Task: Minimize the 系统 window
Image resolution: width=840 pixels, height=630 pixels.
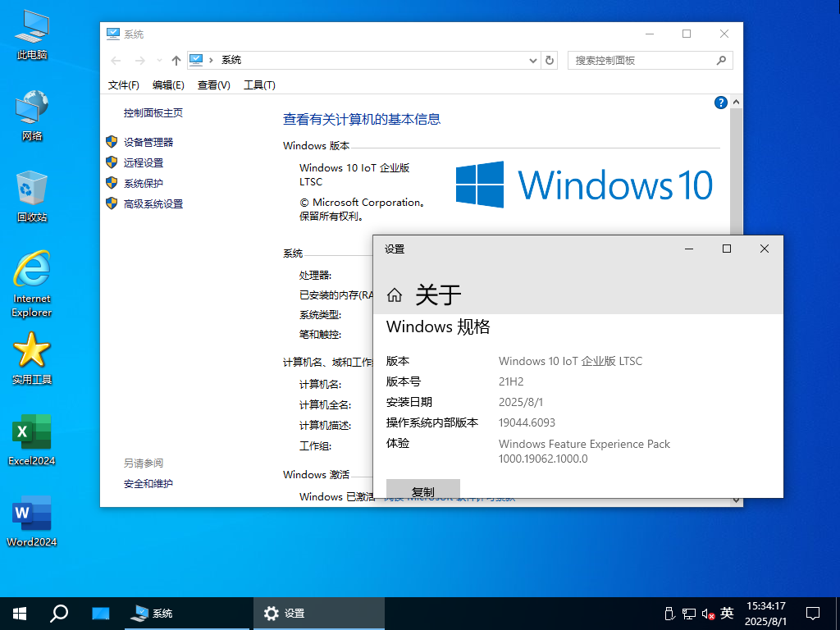Action: point(650,34)
